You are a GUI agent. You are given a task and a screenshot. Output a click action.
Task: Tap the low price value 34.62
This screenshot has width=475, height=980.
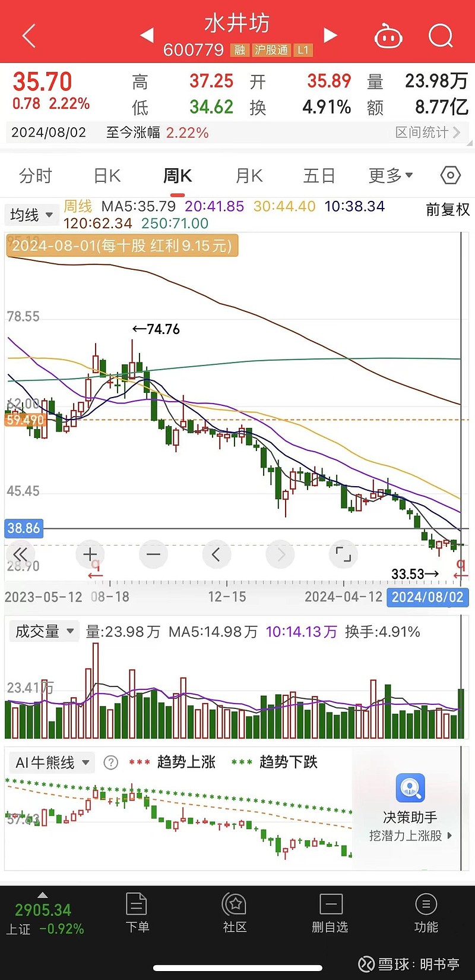click(211, 107)
